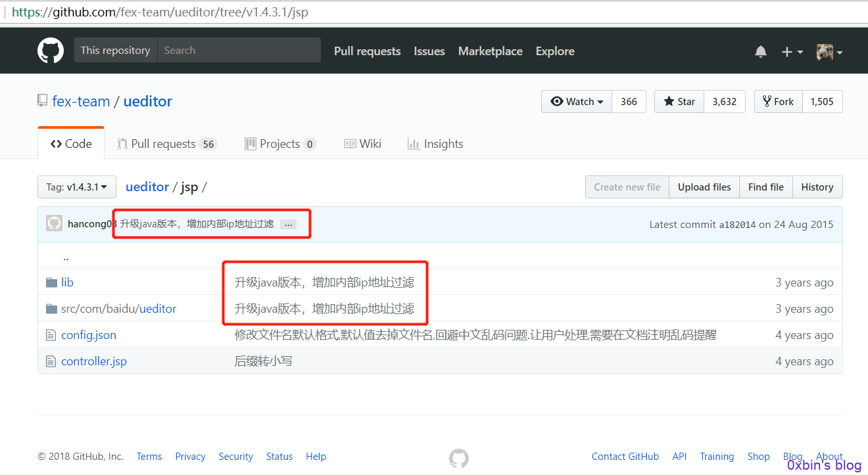
Task: Open the footer Status link
Action: click(279, 457)
